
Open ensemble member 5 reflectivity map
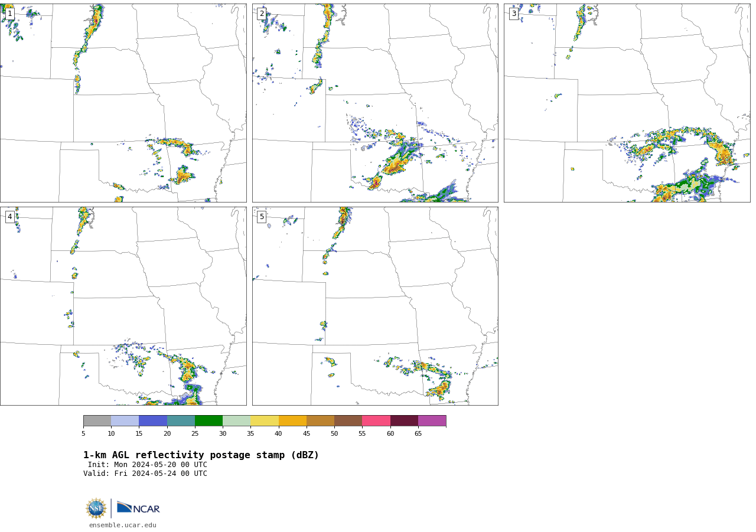(x=375, y=306)
